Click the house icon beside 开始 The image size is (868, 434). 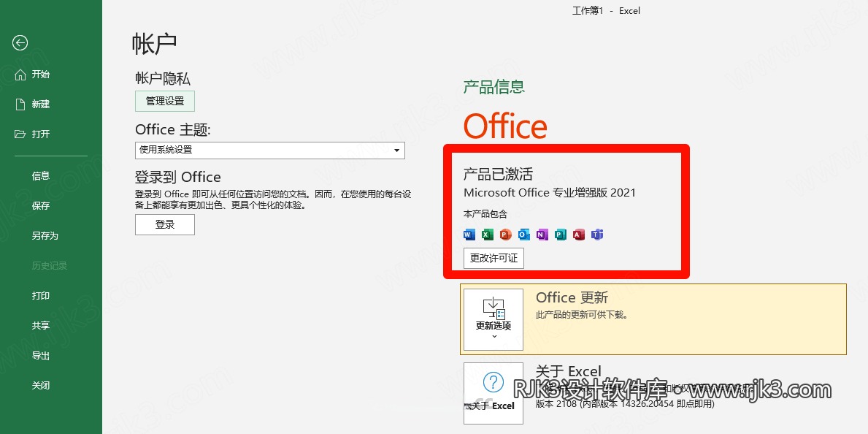20,75
